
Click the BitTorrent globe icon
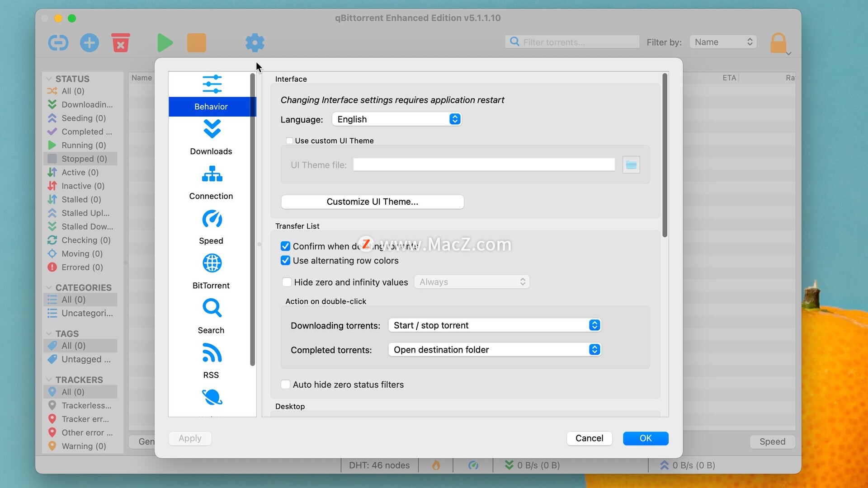point(212,263)
